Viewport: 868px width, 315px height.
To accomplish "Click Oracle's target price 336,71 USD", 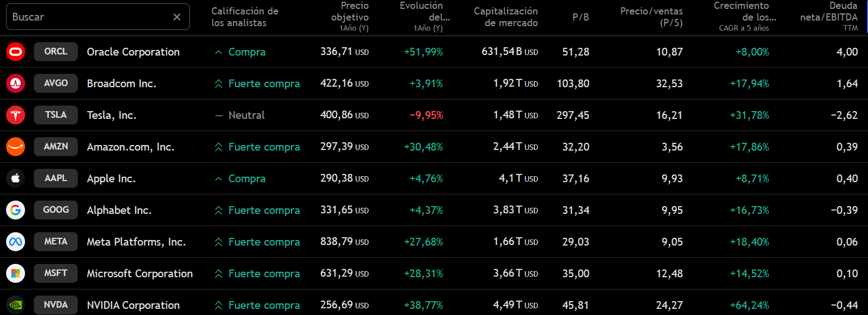I will click(344, 52).
